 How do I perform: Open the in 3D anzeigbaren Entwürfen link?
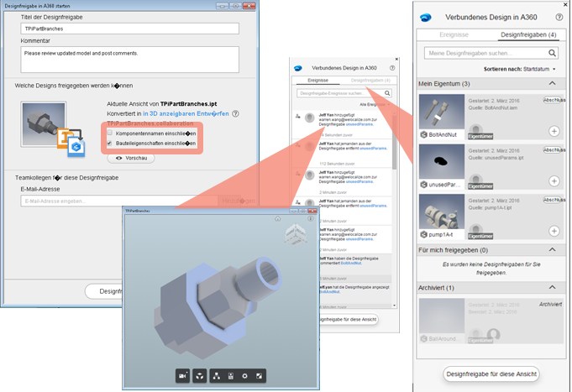tap(186, 114)
